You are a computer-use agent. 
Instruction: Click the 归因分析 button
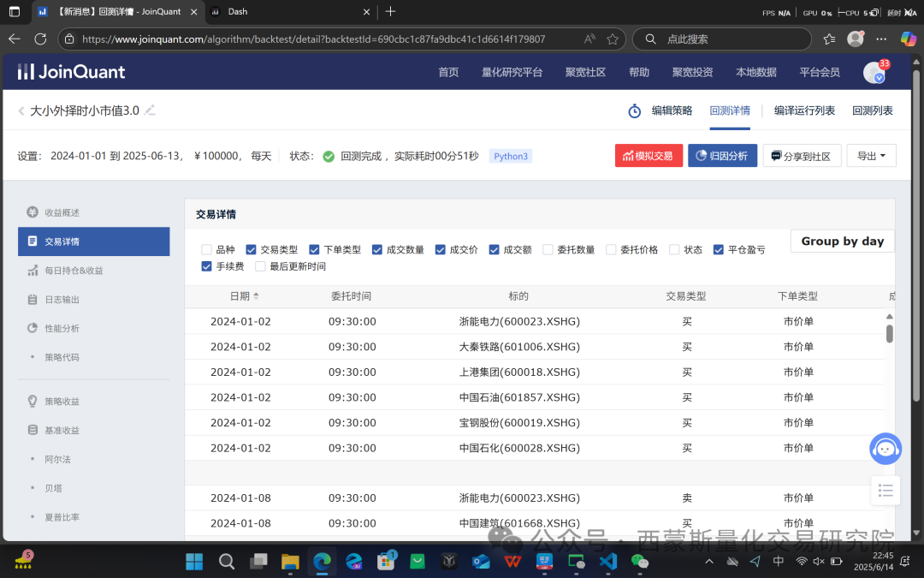click(x=722, y=156)
